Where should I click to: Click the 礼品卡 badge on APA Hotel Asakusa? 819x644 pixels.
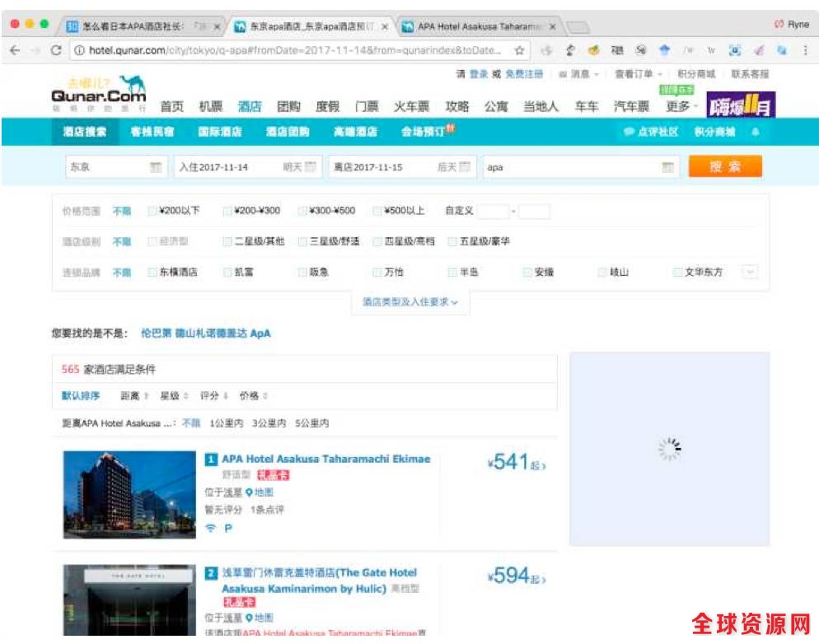(x=274, y=475)
